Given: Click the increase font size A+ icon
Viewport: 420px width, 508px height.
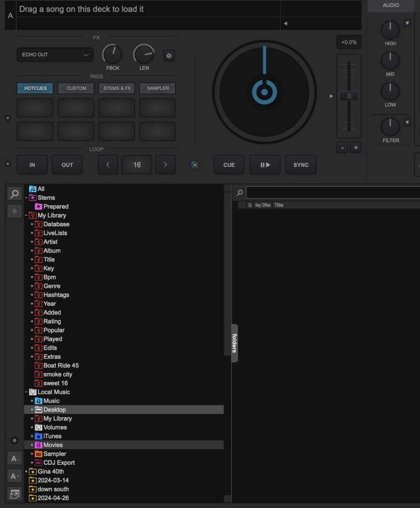Looking at the screenshot, I should pyautogui.click(x=15, y=476).
